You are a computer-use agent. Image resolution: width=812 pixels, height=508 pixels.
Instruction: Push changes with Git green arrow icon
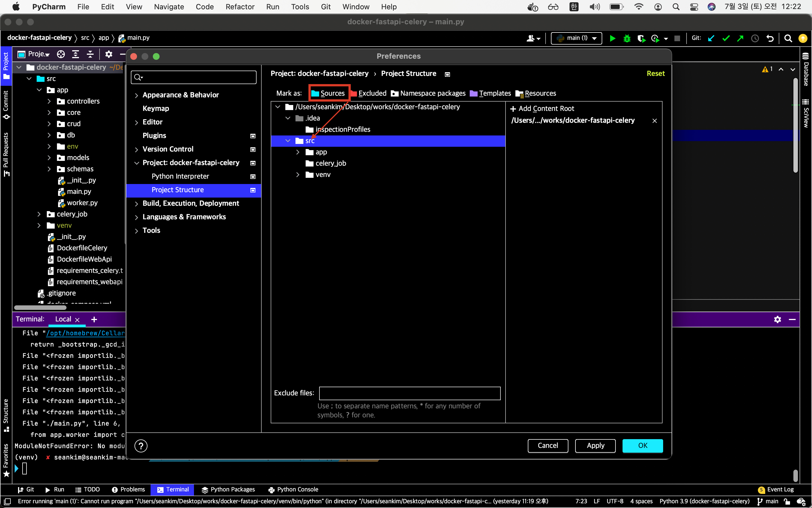740,38
